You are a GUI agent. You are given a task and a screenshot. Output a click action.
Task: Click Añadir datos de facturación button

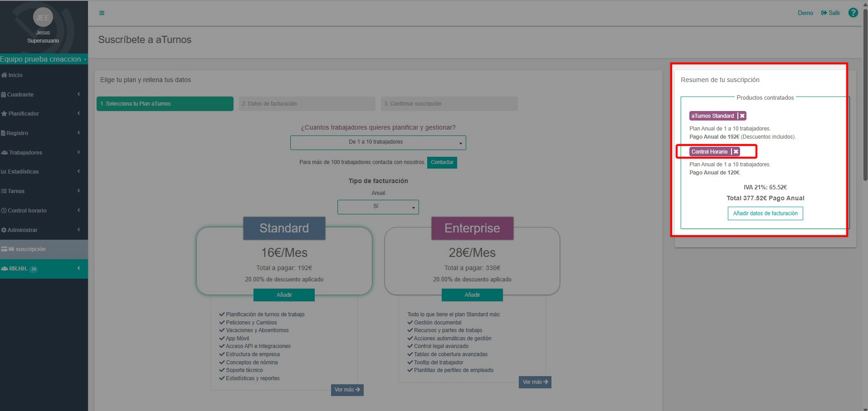(765, 213)
